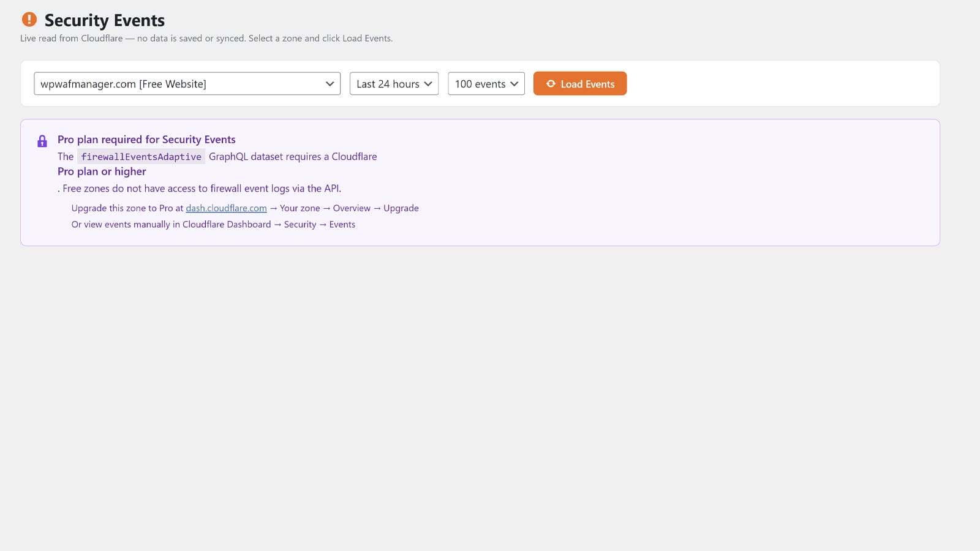Click the 'Pro plan required for Security Events' heading
Viewport: 980px width, 551px height.
[146, 140]
